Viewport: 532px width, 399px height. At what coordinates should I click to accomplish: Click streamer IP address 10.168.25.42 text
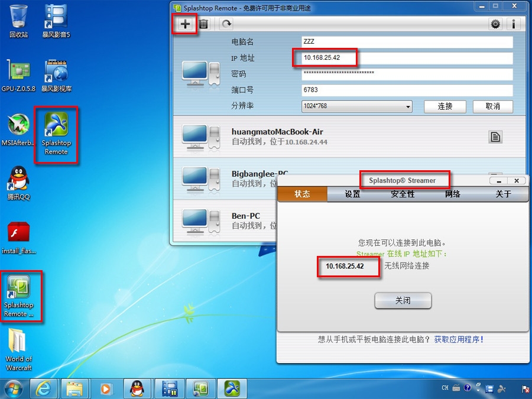[x=345, y=267]
